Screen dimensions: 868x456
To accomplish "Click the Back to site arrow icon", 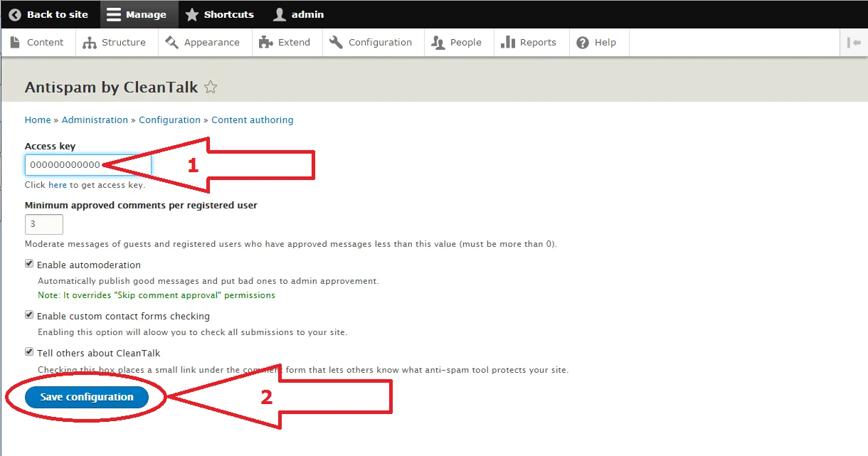I will click(x=15, y=14).
